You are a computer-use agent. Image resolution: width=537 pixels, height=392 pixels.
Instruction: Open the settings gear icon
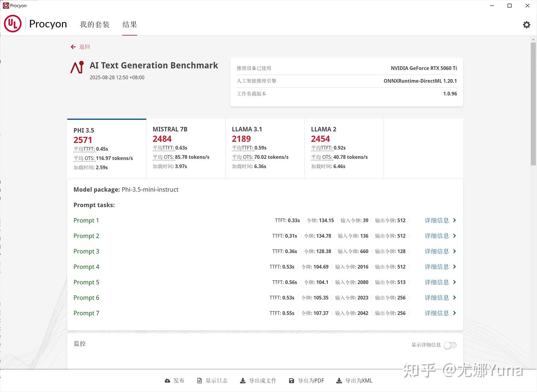click(527, 25)
